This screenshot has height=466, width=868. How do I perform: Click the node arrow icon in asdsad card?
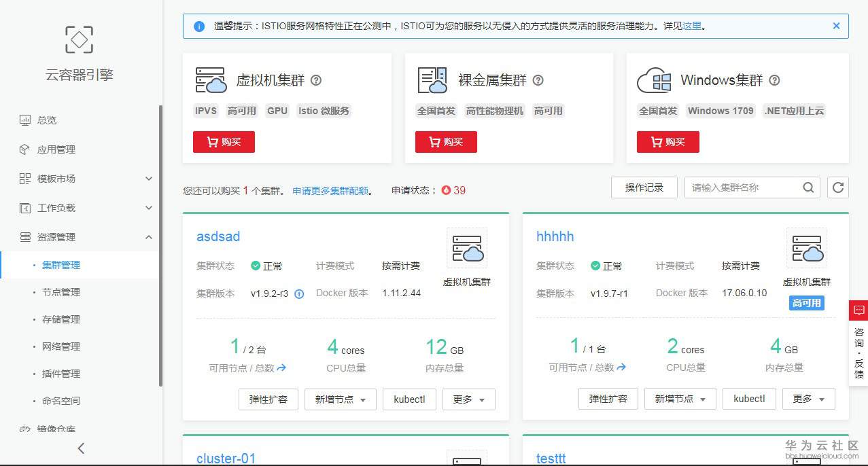(x=281, y=368)
